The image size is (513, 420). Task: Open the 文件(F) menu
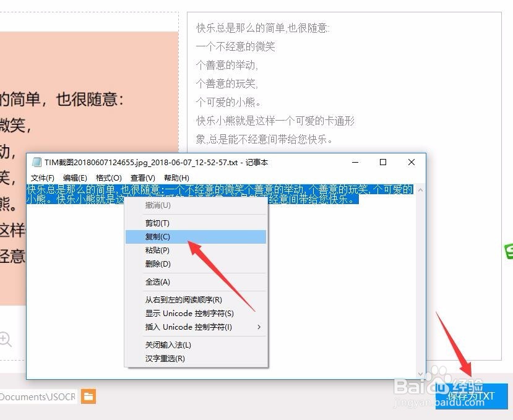click(41, 178)
